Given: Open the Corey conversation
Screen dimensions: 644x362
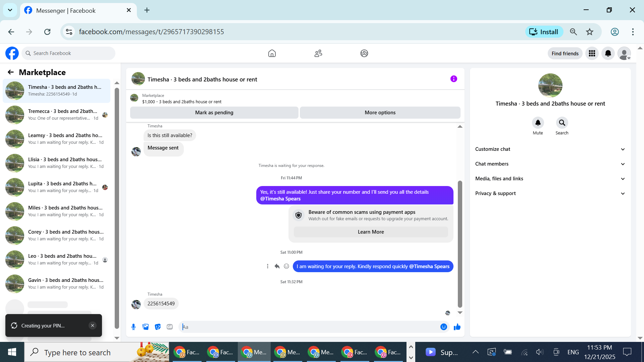Looking at the screenshot, I should tap(57, 235).
